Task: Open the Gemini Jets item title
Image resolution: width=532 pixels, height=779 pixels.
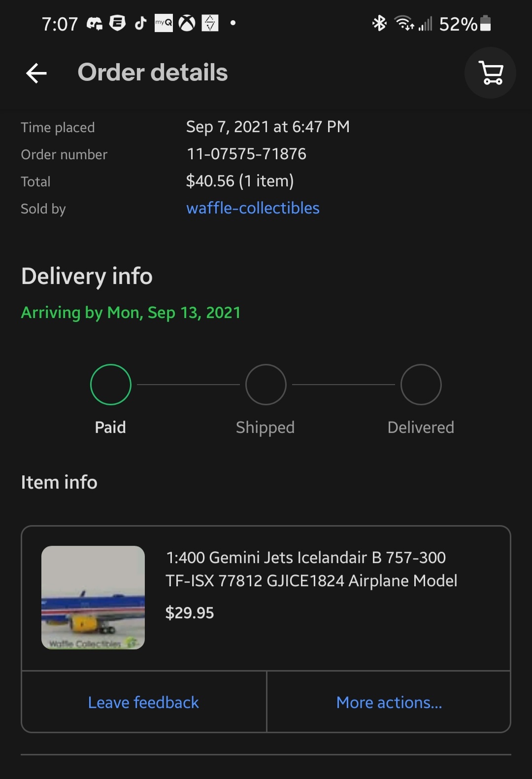Action: coord(311,569)
